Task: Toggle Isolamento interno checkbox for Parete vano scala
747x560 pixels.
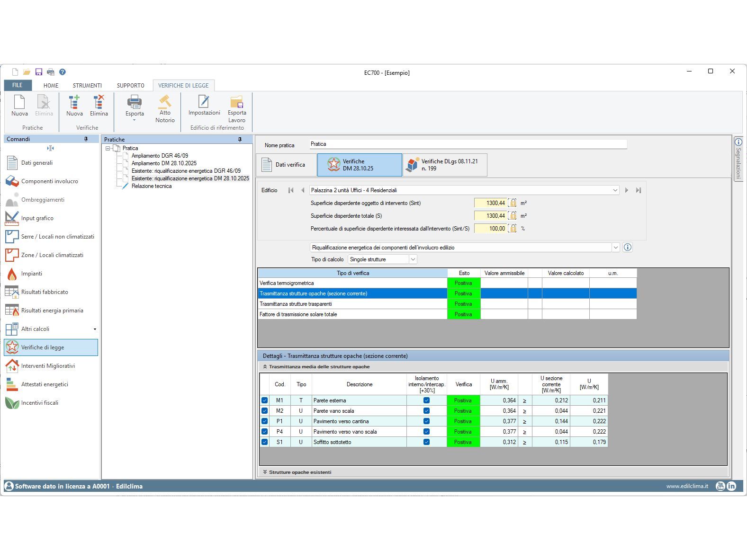Action: pyautogui.click(x=426, y=411)
